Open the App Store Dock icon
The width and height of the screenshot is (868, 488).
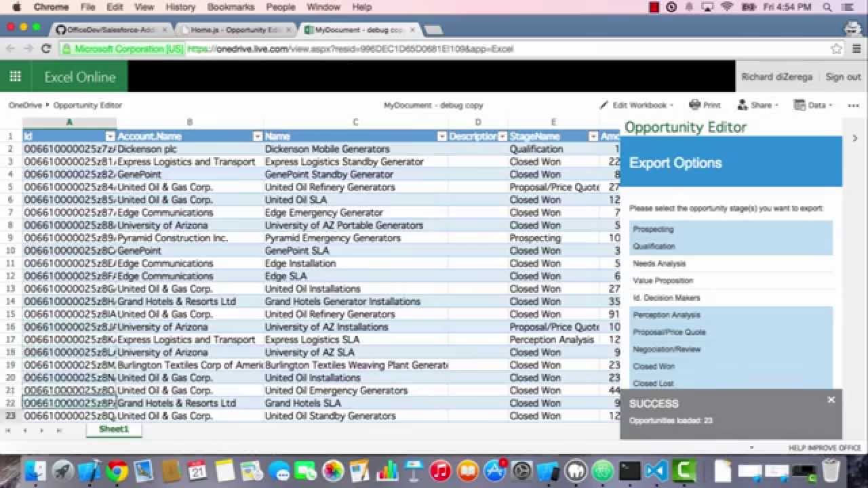pos(495,470)
